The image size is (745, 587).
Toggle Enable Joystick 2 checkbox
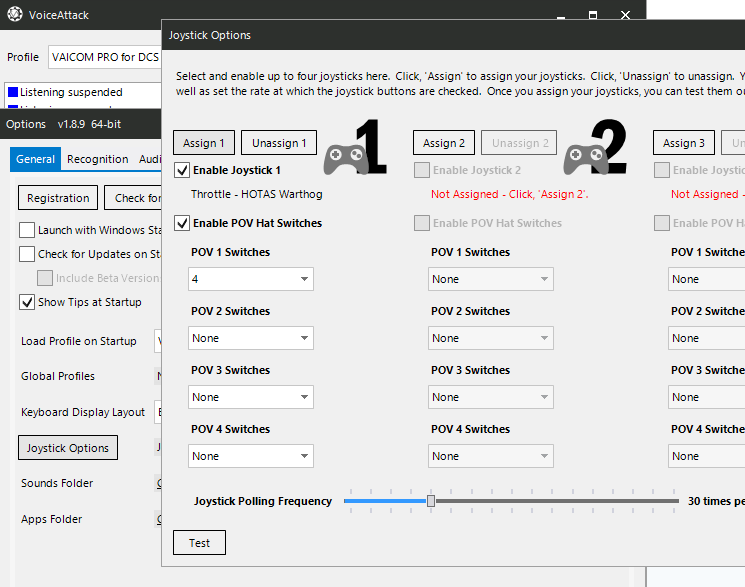click(x=422, y=170)
